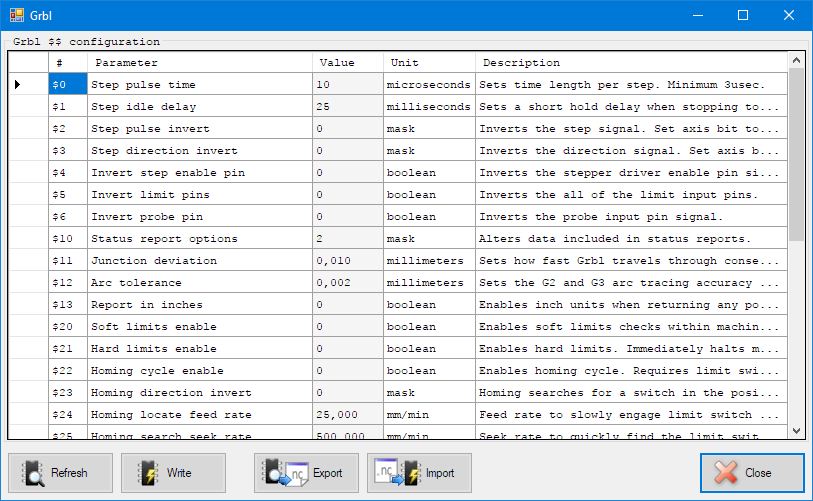Screen dimensions: 813x501
Task: Click the Parameter column header
Action: pos(199,63)
